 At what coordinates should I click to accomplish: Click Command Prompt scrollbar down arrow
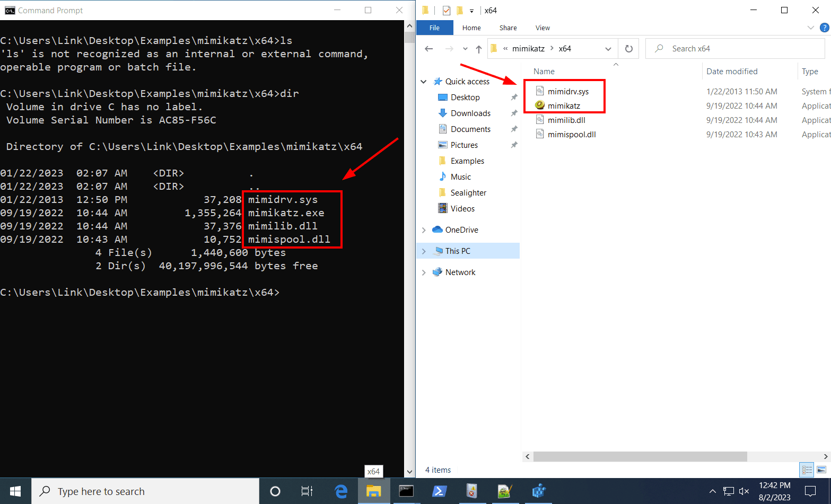click(409, 472)
